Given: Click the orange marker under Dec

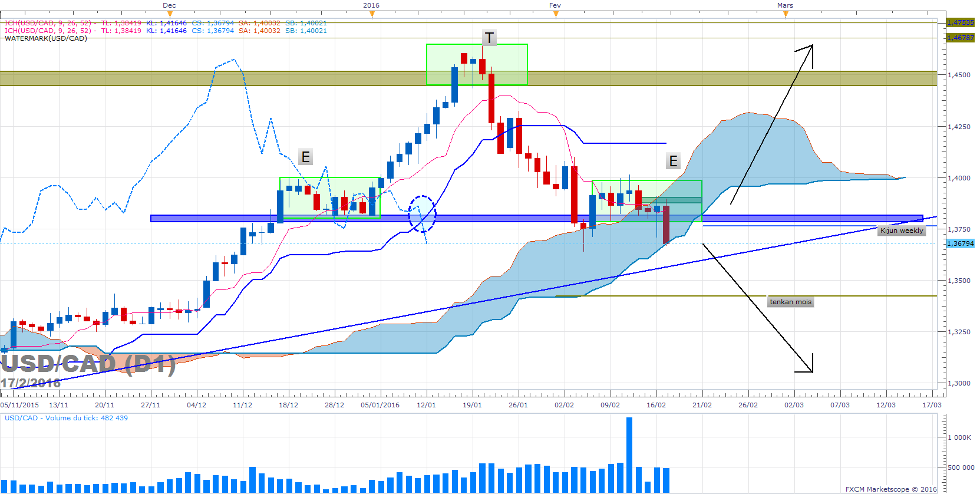Looking at the screenshot, I should [x=170, y=14].
